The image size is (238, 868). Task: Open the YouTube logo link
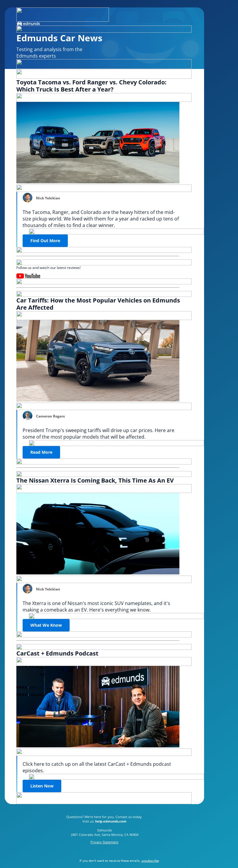(28, 276)
